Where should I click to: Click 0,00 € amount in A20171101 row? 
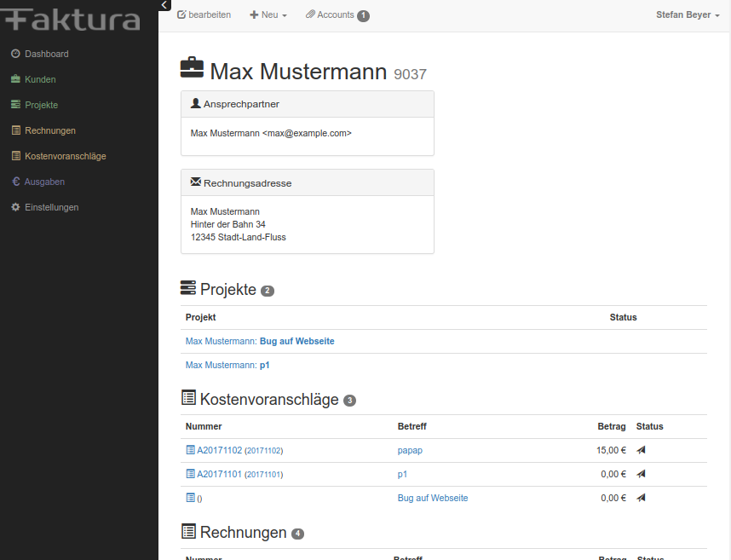tap(613, 474)
